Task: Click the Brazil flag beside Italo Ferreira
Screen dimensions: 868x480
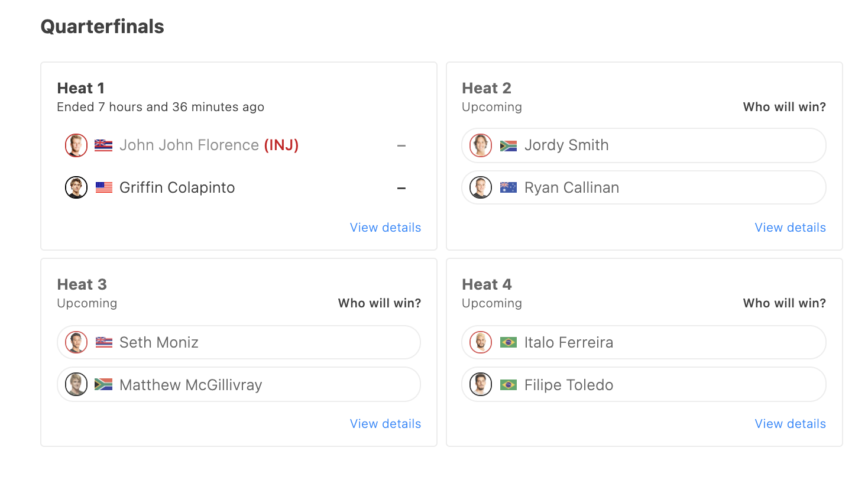Action: coord(509,342)
